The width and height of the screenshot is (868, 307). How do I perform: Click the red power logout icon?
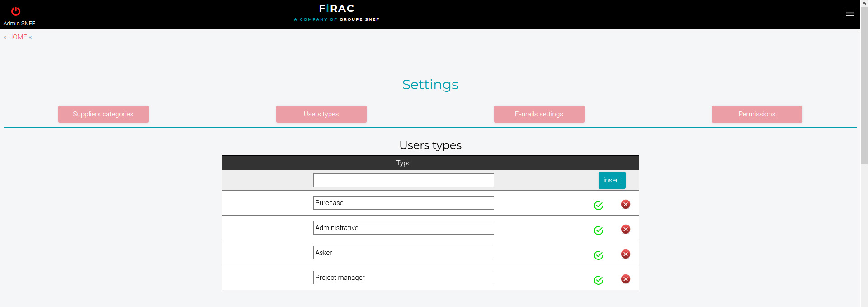coord(16,11)
